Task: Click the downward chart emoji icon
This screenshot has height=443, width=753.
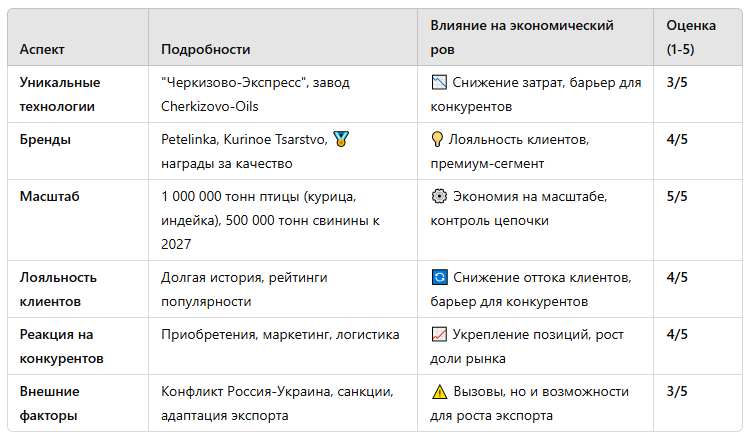Action: coord(439,83)
